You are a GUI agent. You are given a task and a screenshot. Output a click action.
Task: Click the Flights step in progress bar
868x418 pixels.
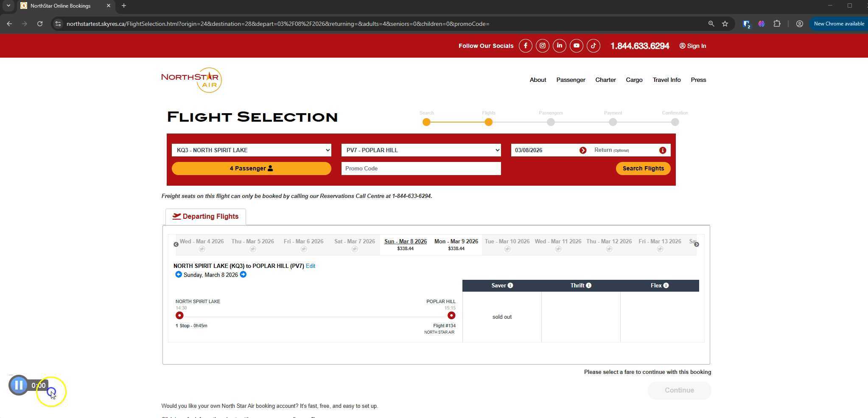pos(489,122)
